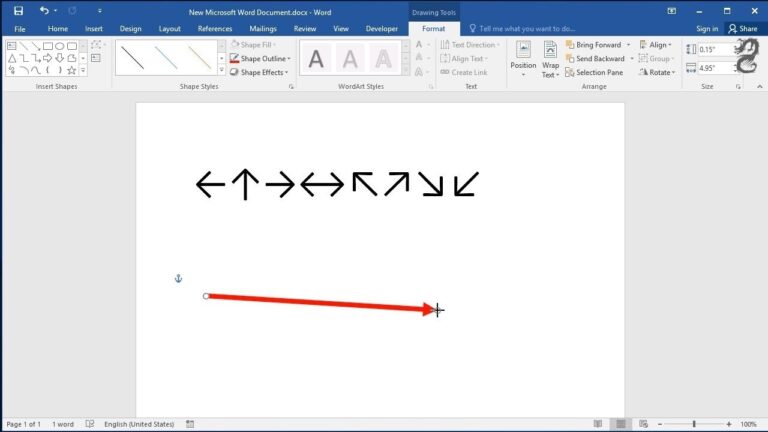This screenshot has height=432, width=768.
Task: Pick the Right Brace shape
Action: point(59,71)
